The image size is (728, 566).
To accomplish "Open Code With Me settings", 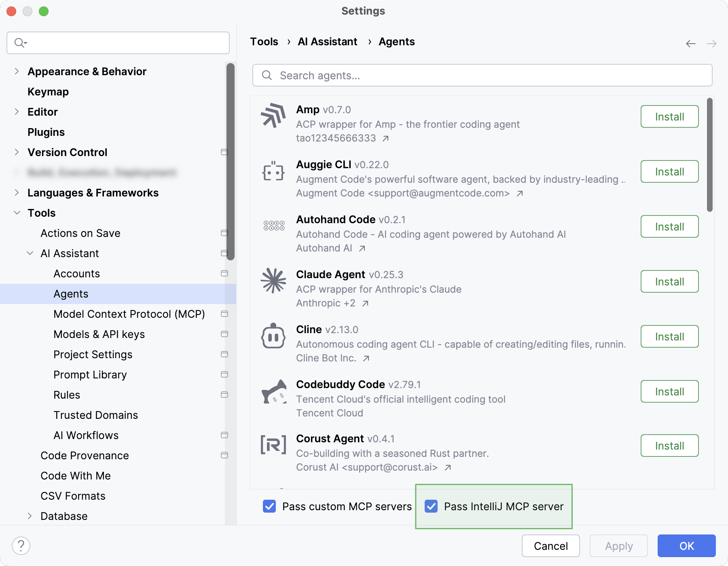I will (x=76, y=476).
